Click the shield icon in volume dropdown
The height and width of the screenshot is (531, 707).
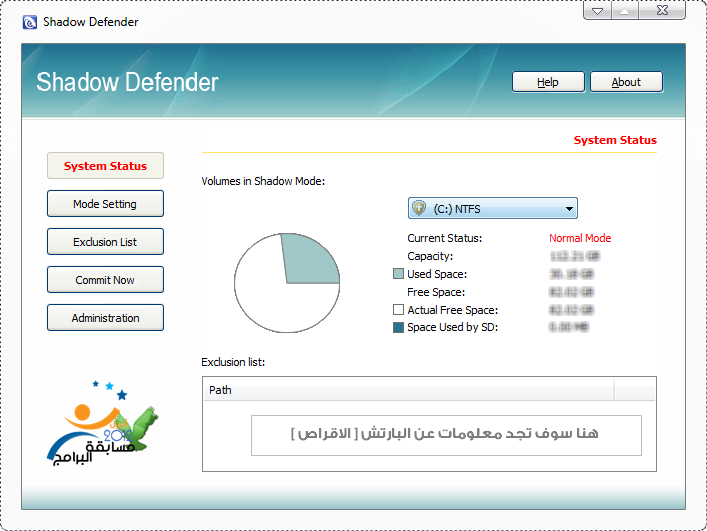[x=420, y=209]
